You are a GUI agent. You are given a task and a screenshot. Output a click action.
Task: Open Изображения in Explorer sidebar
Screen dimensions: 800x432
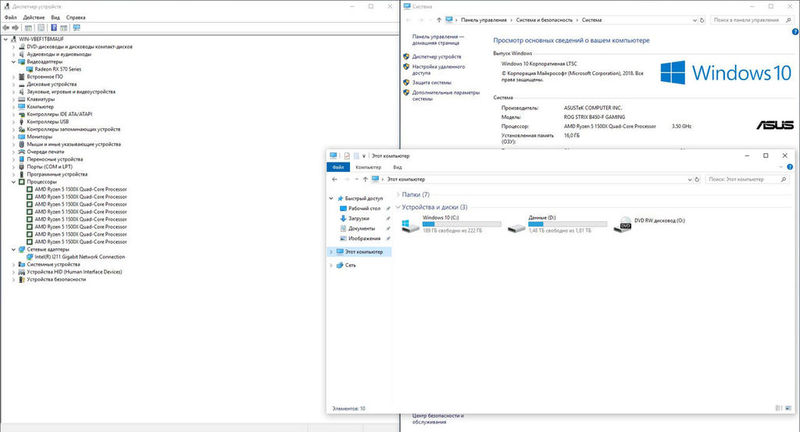point(364,238)
